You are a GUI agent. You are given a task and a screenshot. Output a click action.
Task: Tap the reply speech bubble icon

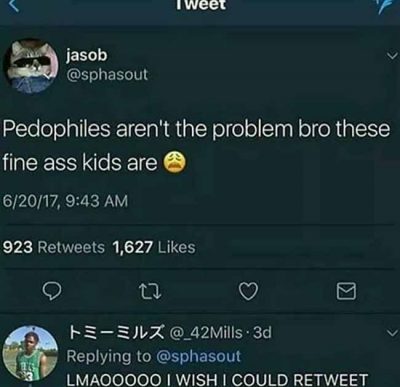tap(52, 291)
